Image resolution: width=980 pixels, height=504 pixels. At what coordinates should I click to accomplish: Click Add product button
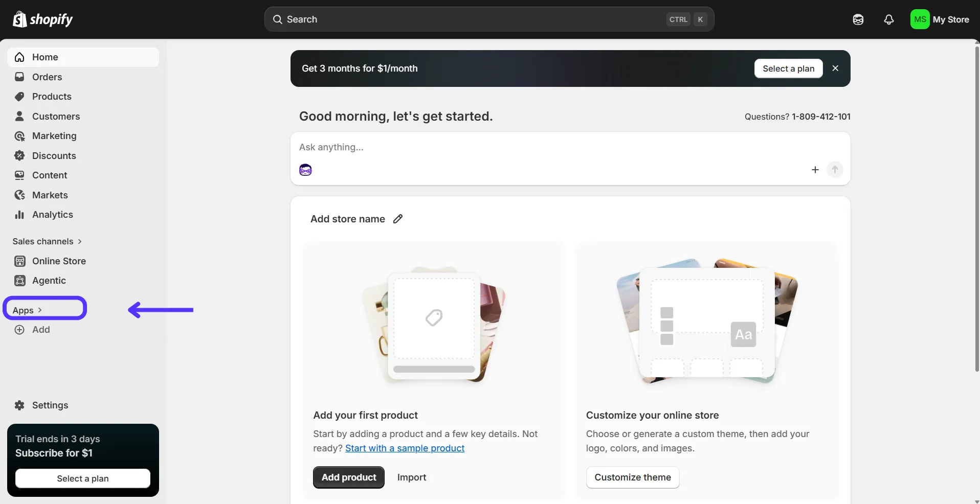click(349, 477)
